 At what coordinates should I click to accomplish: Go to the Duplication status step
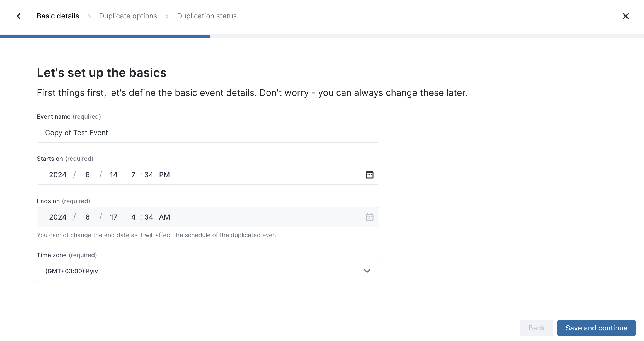pos(207,16)
